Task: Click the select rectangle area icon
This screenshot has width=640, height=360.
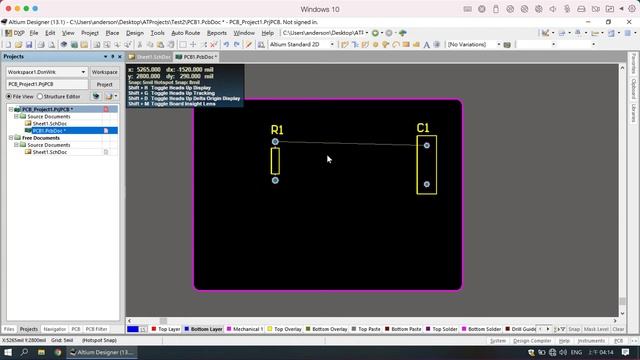Action: (183, 44)
